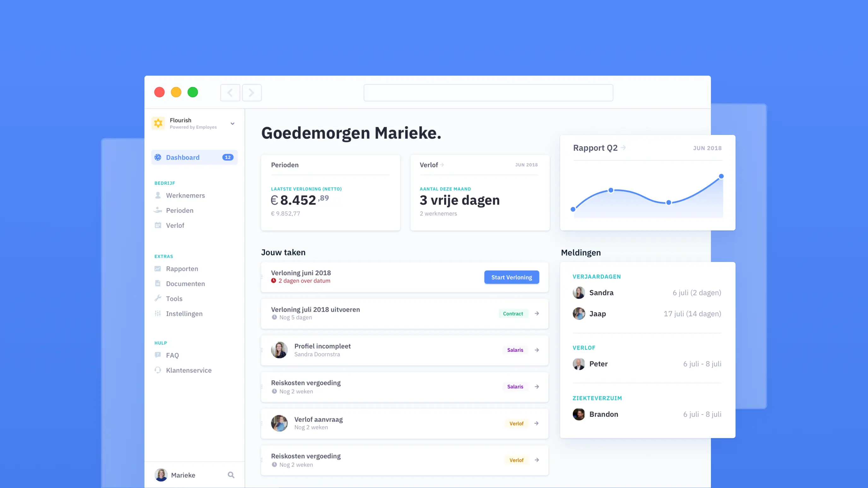Click the Rapporten chart icon
Image resolution: width=868 pixels, height=488 pixels.
(158, 268)
